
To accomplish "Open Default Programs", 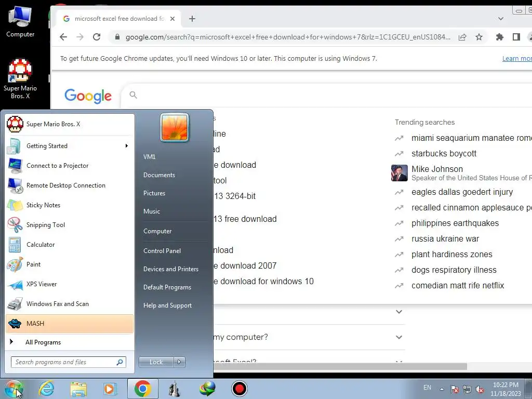I will 167,287.
